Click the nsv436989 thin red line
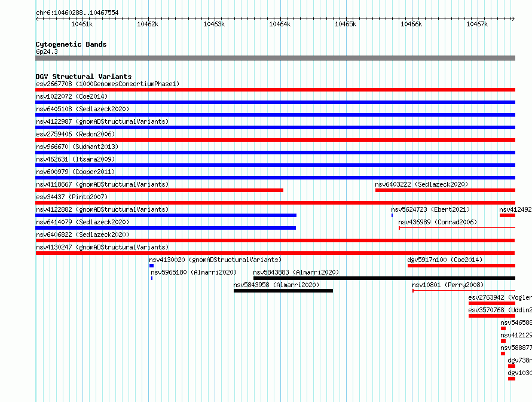This screenshot has width=532, height=402. pos(457,228)
